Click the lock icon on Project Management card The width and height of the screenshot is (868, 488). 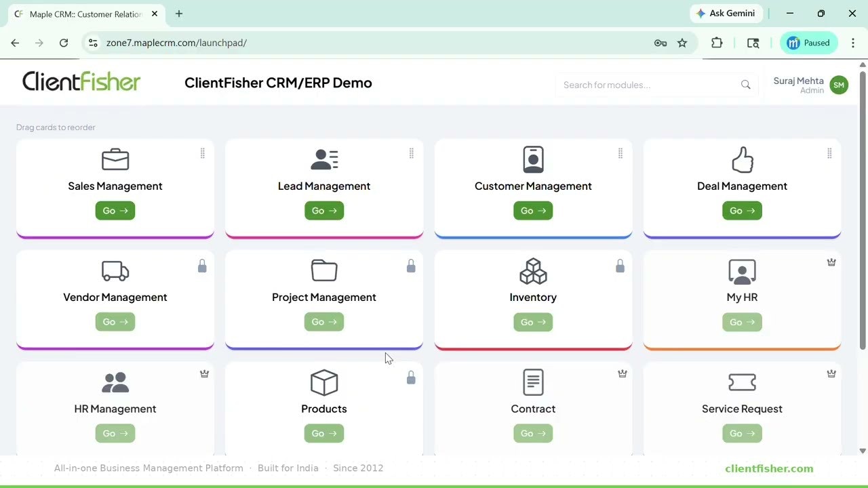(411, 267)
